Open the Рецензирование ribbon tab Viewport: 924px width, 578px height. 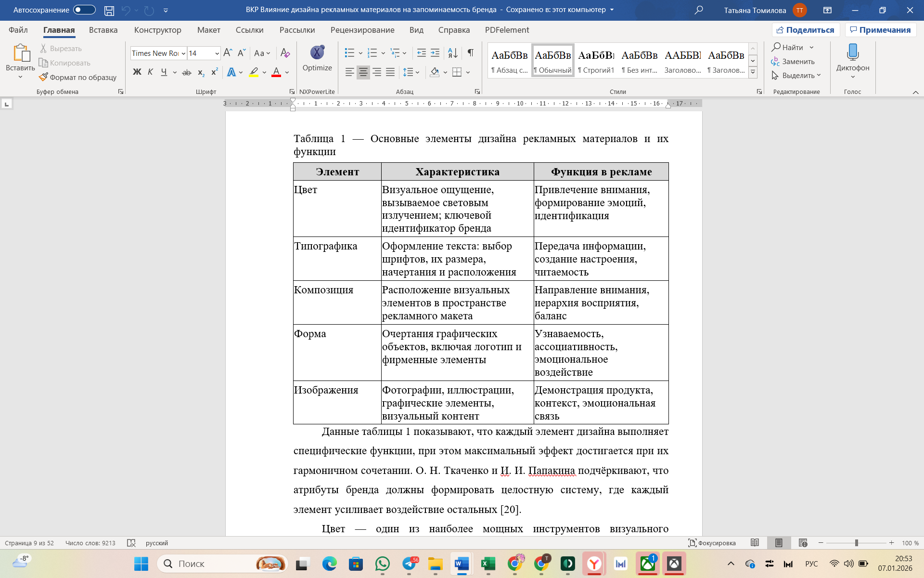pyautogui.click(x=362, y=30)
